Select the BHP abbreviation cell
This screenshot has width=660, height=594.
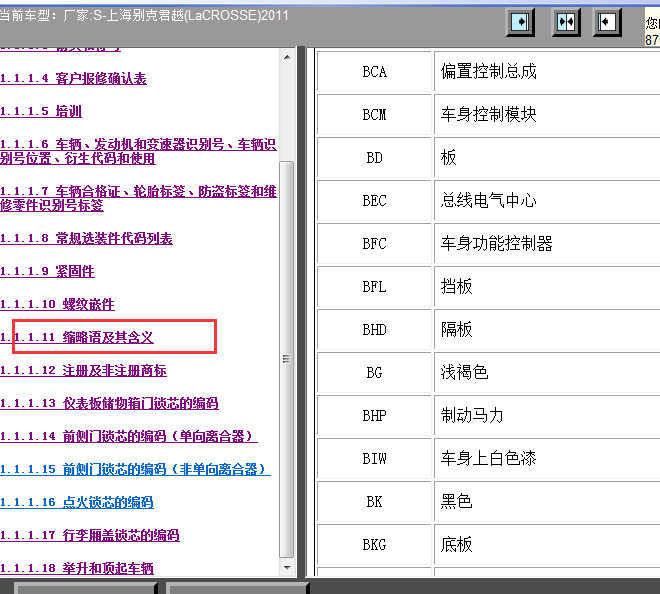pos(375,416)
